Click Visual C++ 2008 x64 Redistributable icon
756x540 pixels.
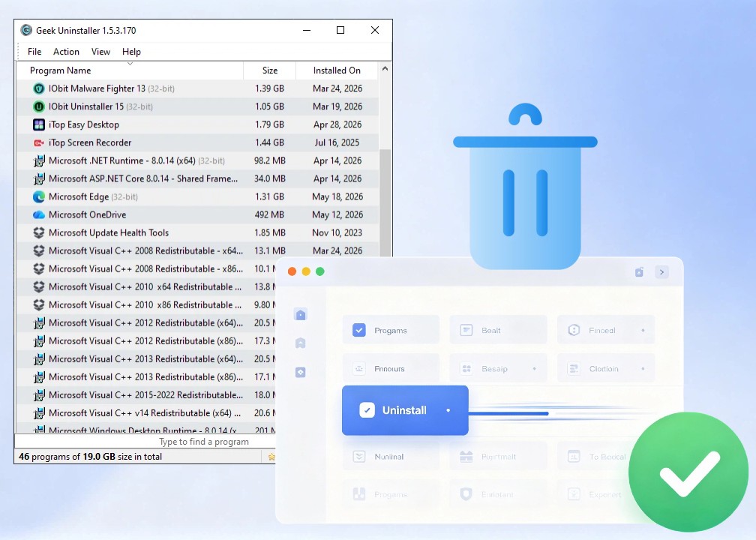(39, 250)
